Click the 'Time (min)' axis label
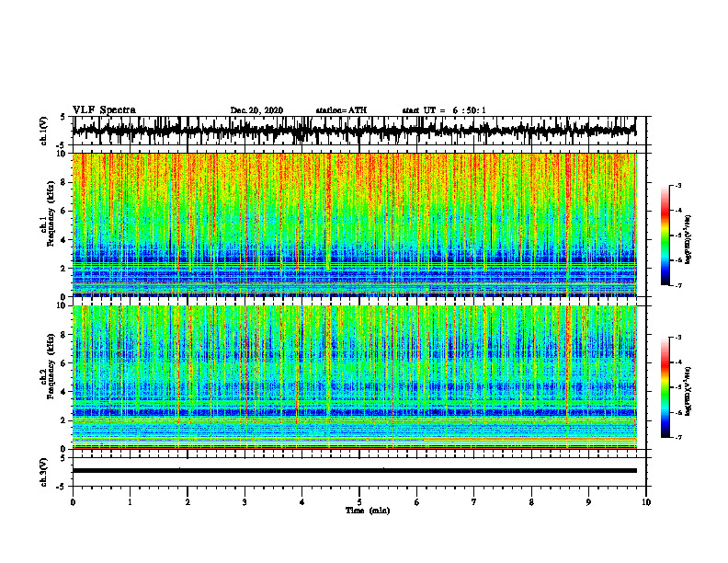This screenshot has width=728, height=563. [x=368, y=511]
